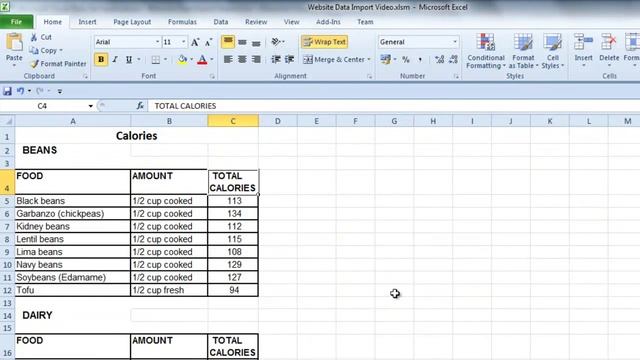Image resolution: width=640 pixels, height=360 pixels.
Task: Click the Delete cells icon
Action: (609, 42)
